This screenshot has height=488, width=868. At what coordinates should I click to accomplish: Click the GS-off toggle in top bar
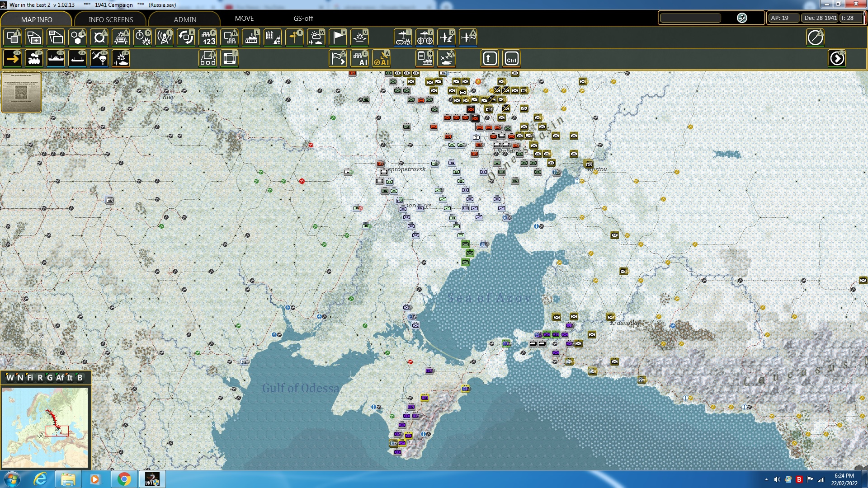(x=303, y=18)
